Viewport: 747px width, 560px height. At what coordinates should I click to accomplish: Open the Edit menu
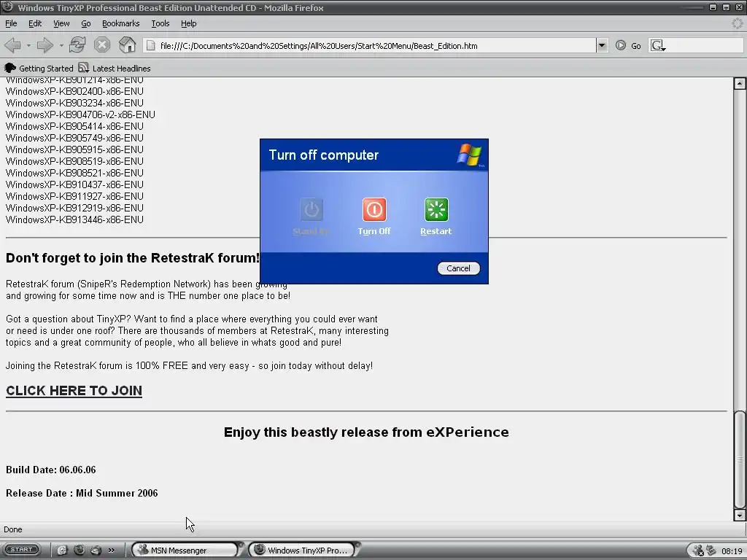[35, 23]
